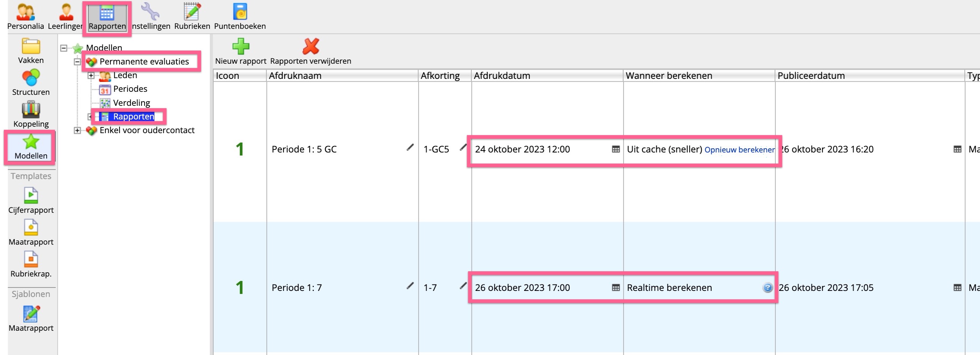Choose the Rubriekrap. template
980x355 pixels.
tap(31, 264)
